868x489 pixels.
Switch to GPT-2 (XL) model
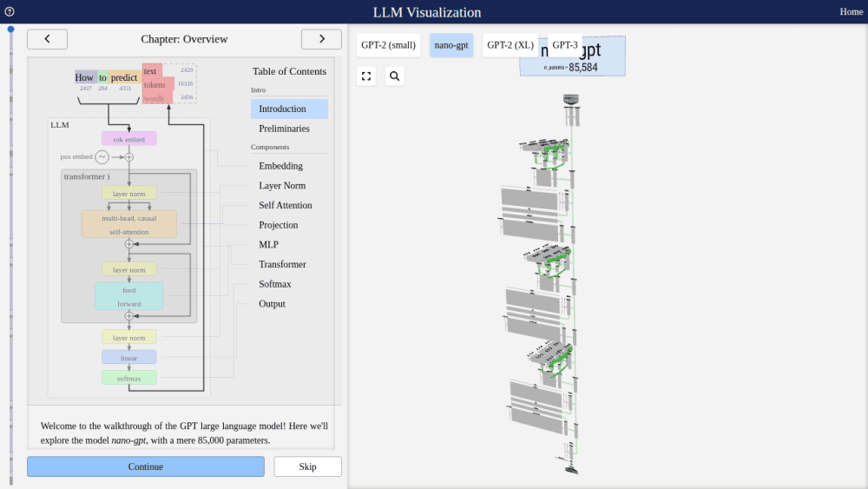pyautogui.click(x=510, y=45)
